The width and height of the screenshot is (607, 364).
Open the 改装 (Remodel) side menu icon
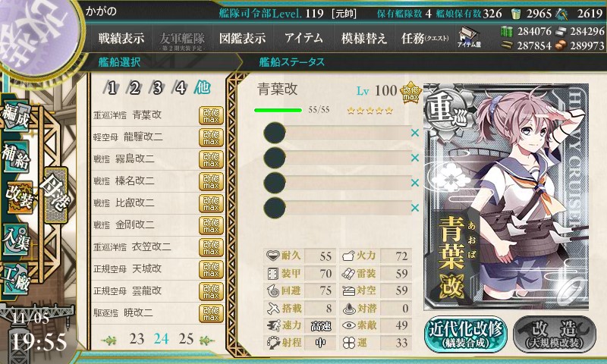(18, 197)
